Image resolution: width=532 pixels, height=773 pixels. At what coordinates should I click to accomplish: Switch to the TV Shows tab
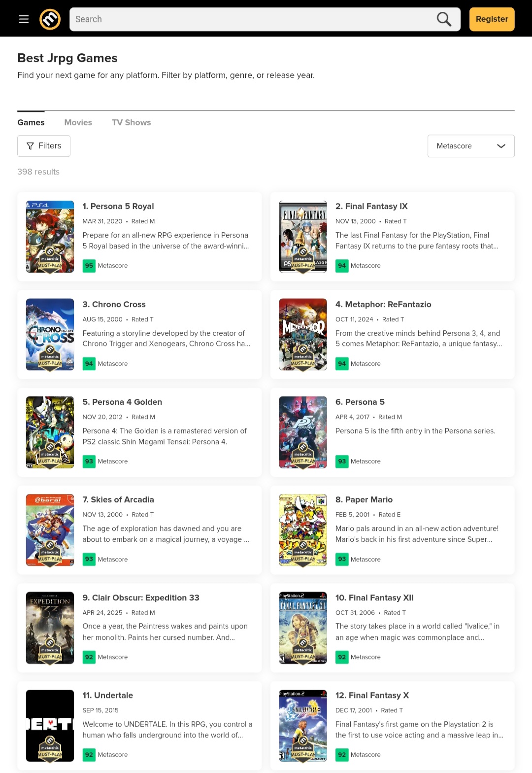(x=132, y=122)
